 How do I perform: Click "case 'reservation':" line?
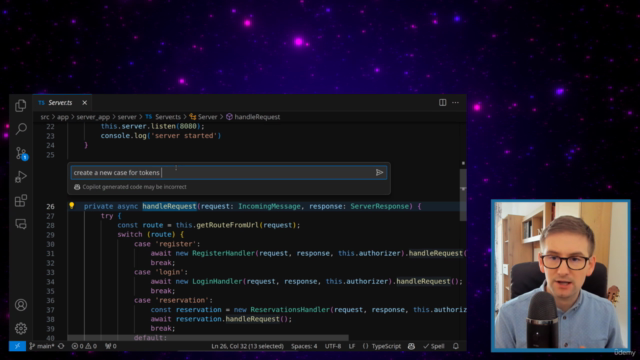point(173,300)
